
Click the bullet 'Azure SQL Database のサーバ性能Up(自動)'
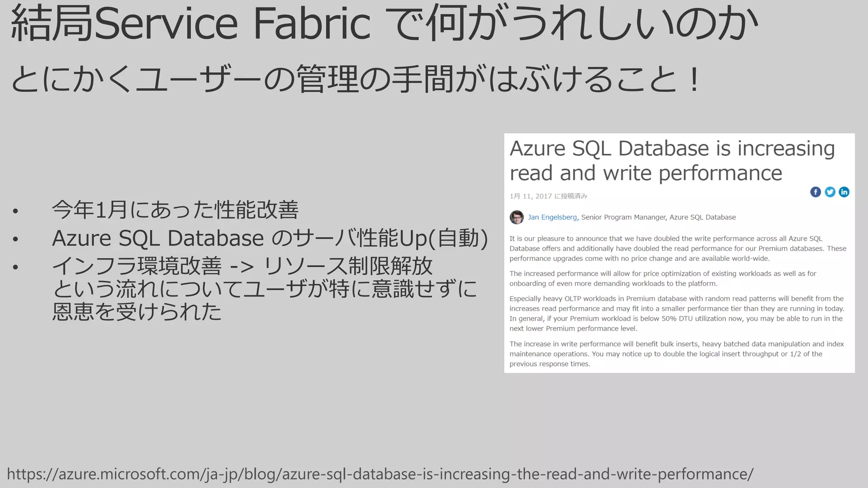pyautogui.click(x=270, y=238)
